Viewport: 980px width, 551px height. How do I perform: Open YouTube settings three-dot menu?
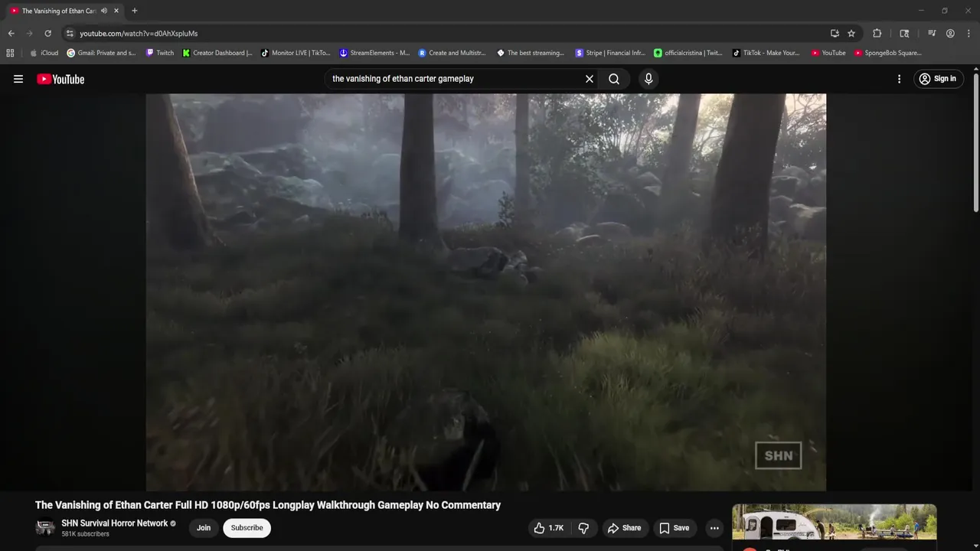coord(899,79)
